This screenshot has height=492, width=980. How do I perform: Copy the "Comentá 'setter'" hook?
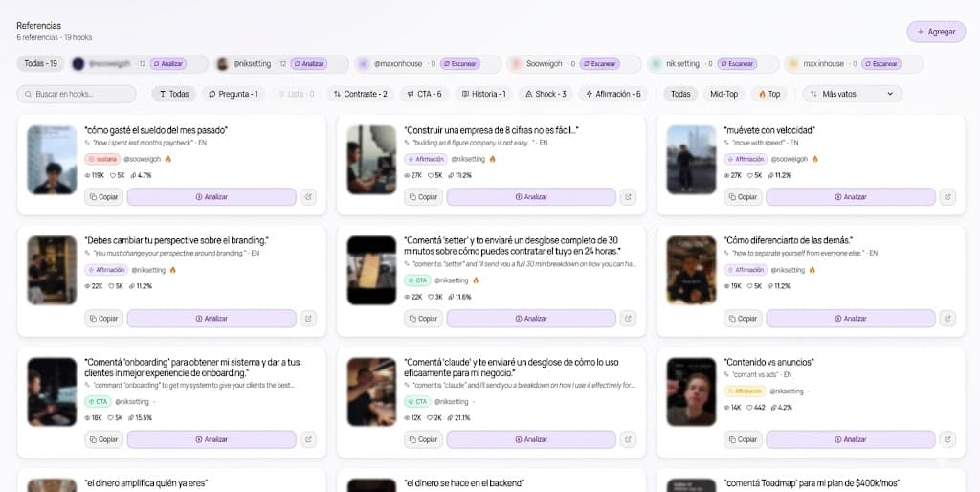coord(424,318)
